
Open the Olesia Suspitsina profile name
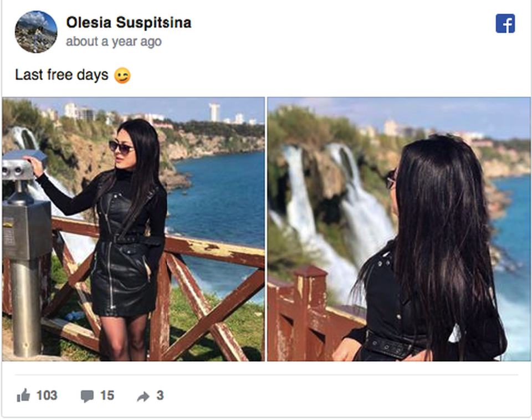tap(129, 23)
